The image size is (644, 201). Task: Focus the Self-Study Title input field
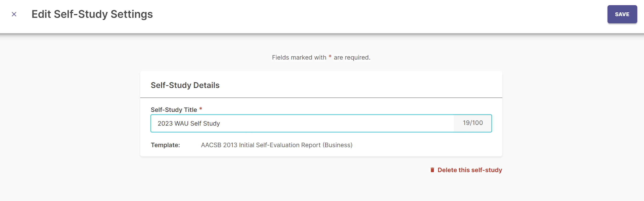[x=302, y=123]
